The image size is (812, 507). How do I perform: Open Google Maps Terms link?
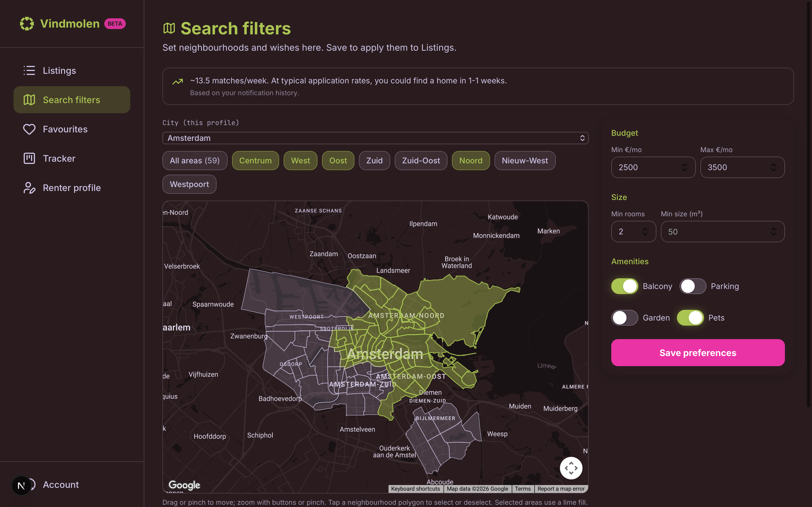click(523, 489)
